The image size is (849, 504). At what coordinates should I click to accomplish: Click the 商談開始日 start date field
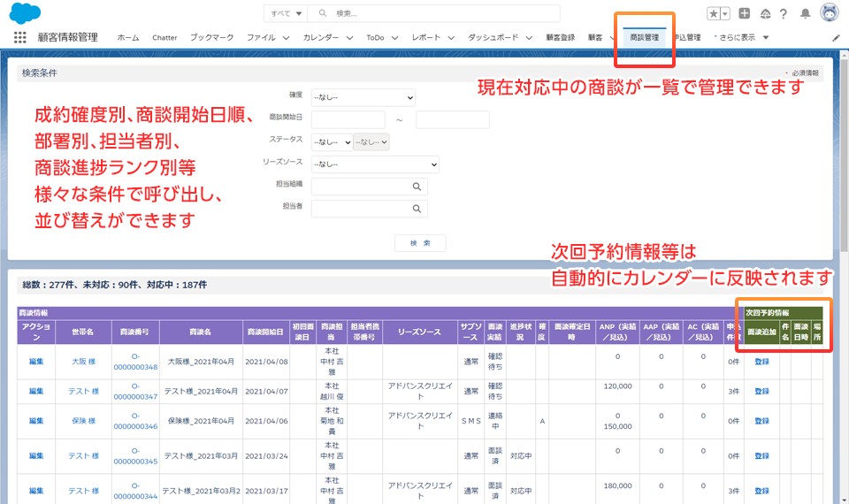point(348,119)
